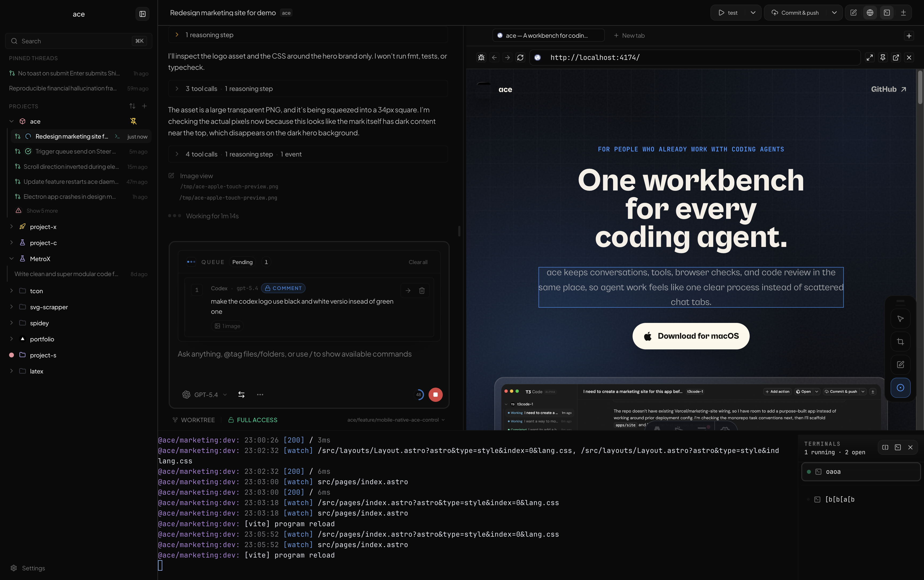Open Electron app crashes in design thread

click(x=80, y=197)
